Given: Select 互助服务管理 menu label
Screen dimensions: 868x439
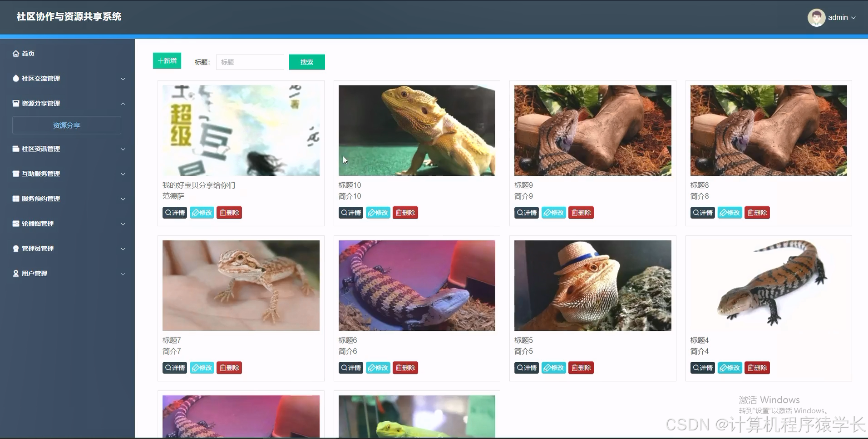Looking at the screenshot, I should click(x=41, y=174).
